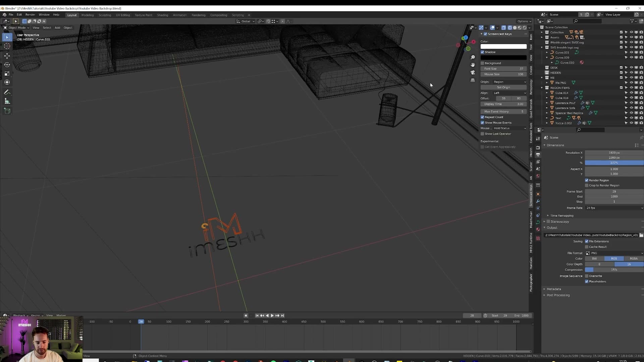Open the Origin Region dropdown
The width and height of the screenshot is (644, 362).
[x=509, y=82]
